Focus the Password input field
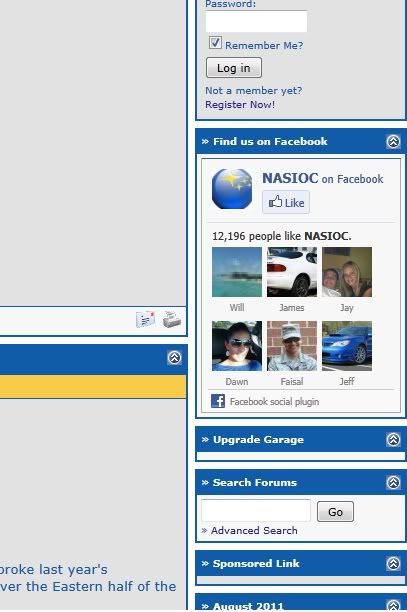This screenshot has width=407, height=612. point(256,21)
